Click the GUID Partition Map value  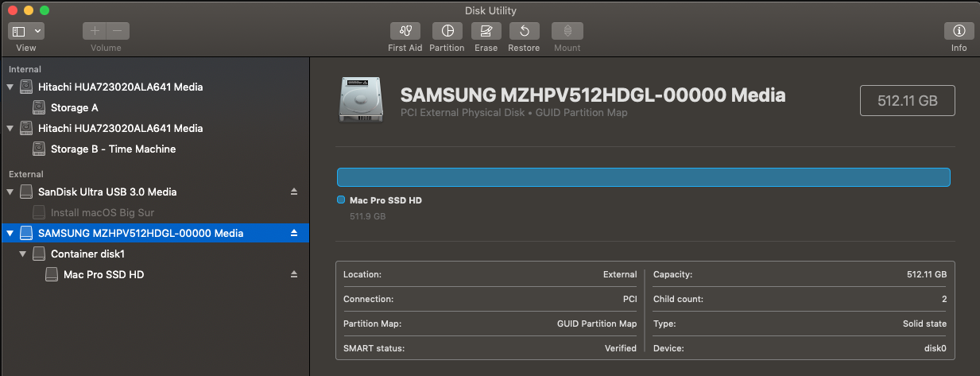(x=597, y=324)
